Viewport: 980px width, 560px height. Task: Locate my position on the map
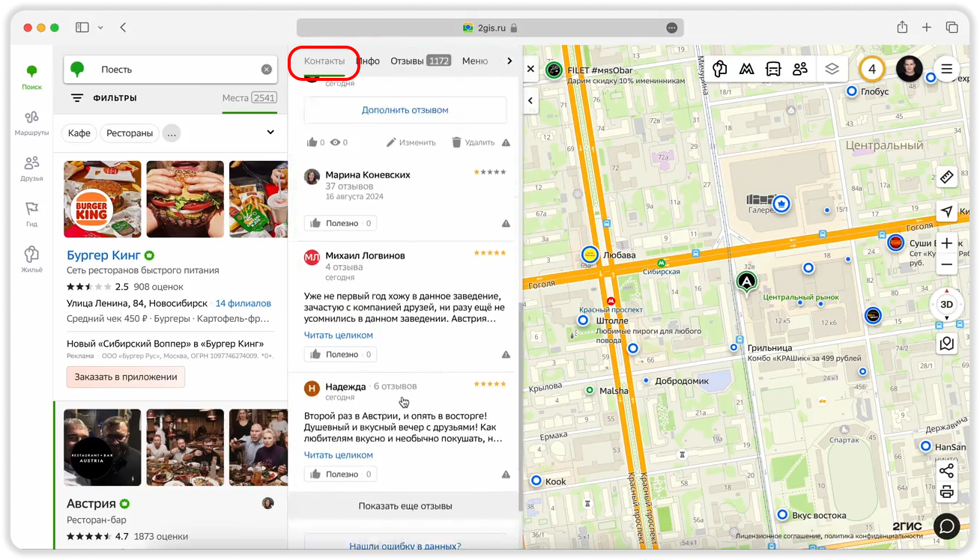coord(947,212)
